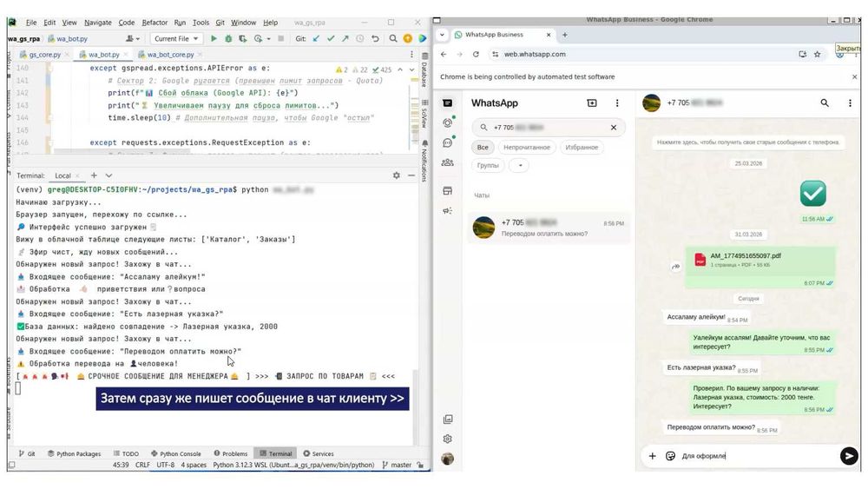Open the Services tool window tab

point(319,453)
